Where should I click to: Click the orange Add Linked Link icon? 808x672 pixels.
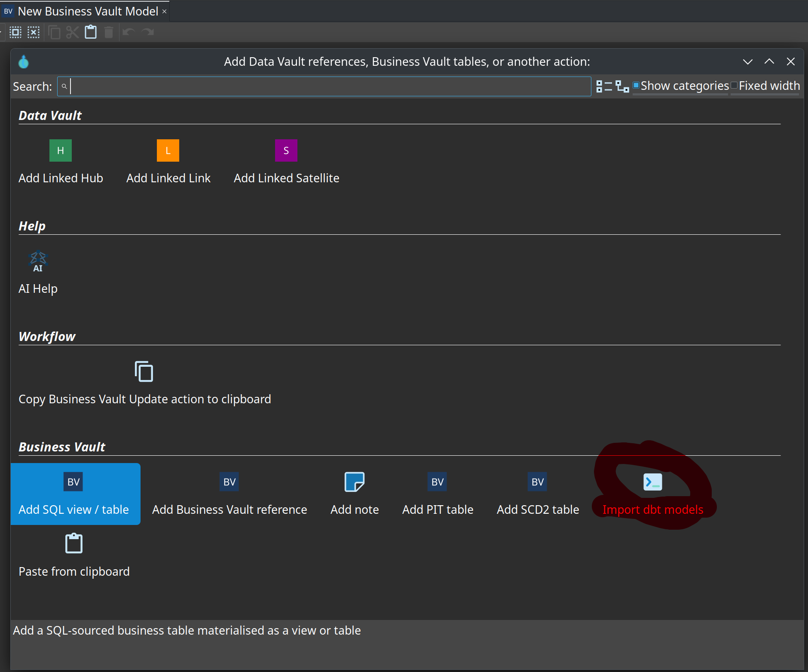click(x=168, y=150)
